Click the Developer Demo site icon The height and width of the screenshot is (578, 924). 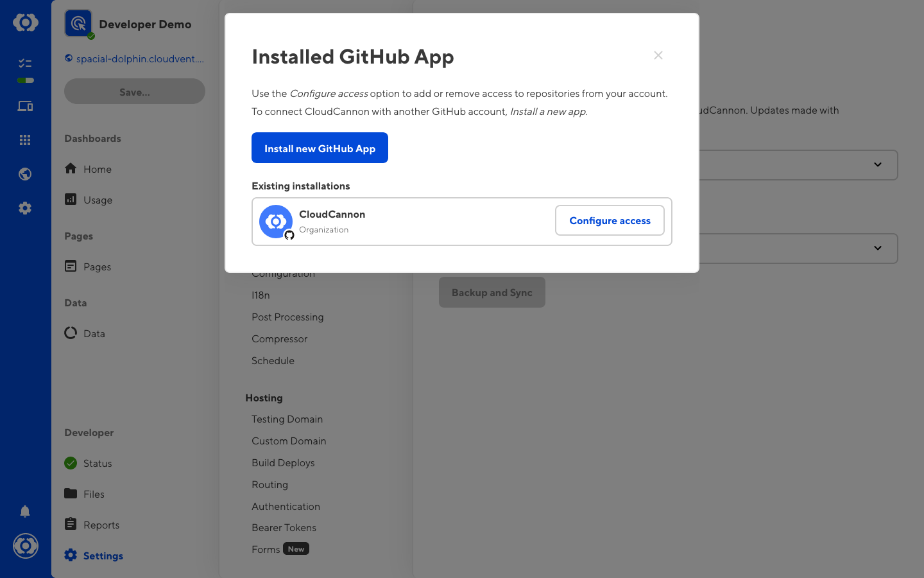click(x=78, y=24)
